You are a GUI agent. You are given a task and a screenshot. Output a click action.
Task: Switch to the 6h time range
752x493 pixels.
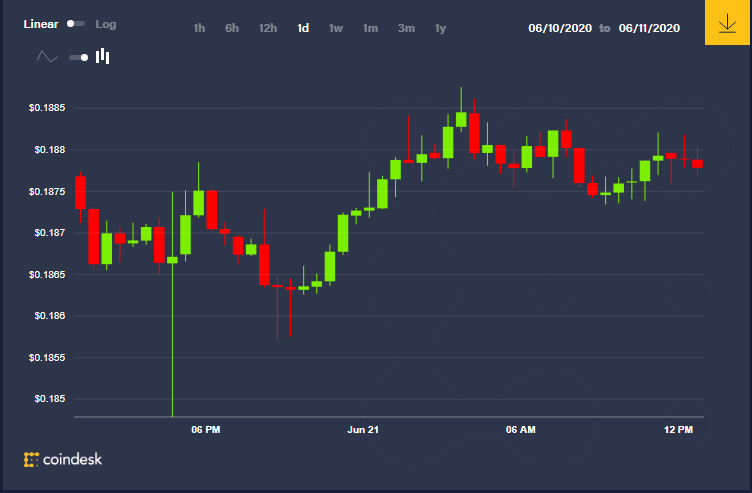click(x=232, y=28)
